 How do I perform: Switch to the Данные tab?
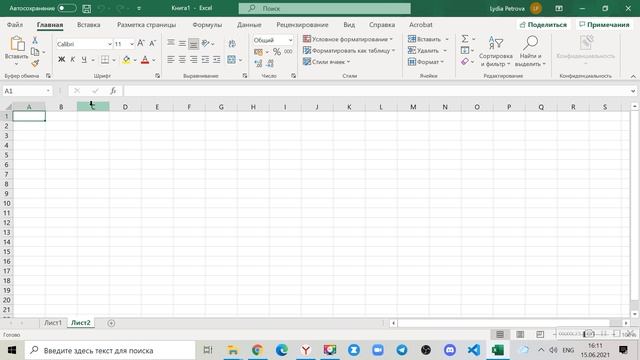(249, 24)
